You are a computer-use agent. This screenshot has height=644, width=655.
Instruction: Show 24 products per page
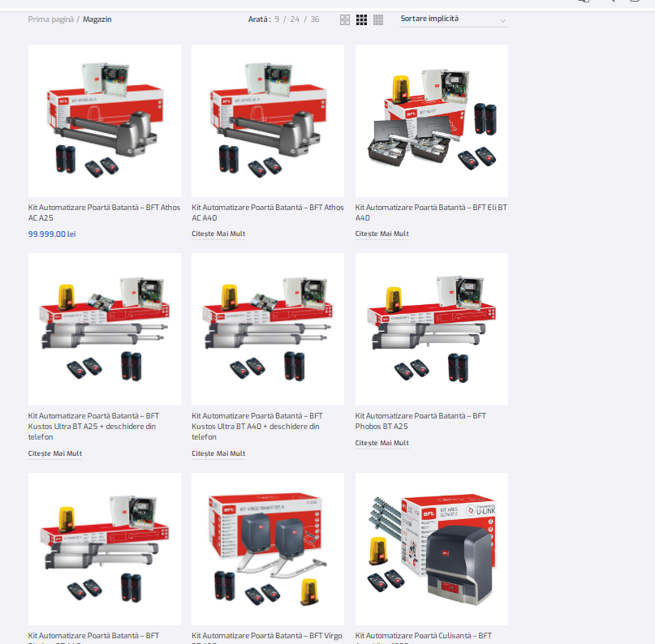(295, 19)
